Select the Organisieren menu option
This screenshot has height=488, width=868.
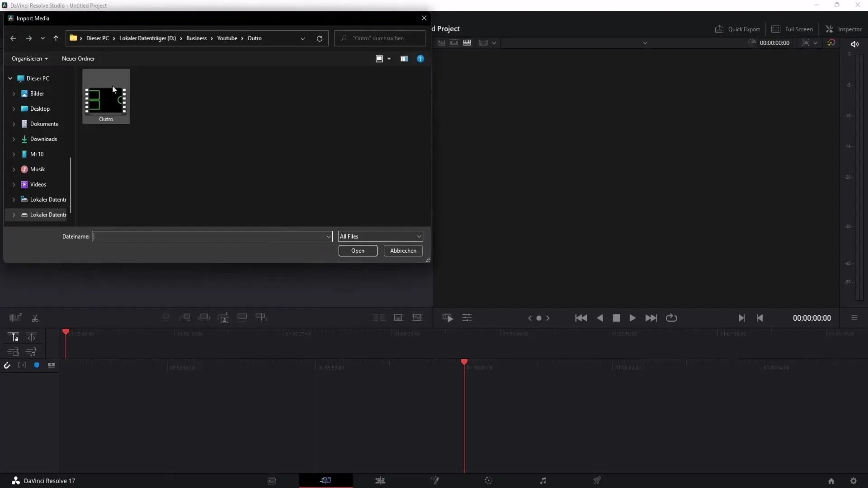pos(29,58)
